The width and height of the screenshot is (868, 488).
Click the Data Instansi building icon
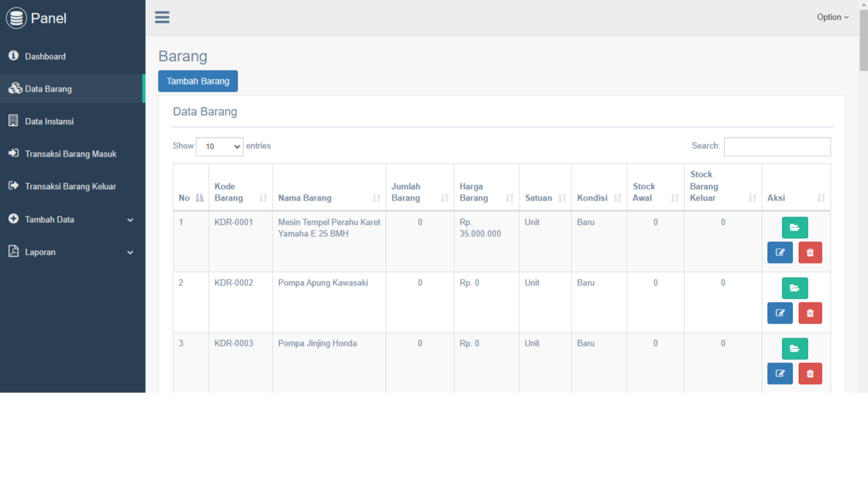pos(13,120)
